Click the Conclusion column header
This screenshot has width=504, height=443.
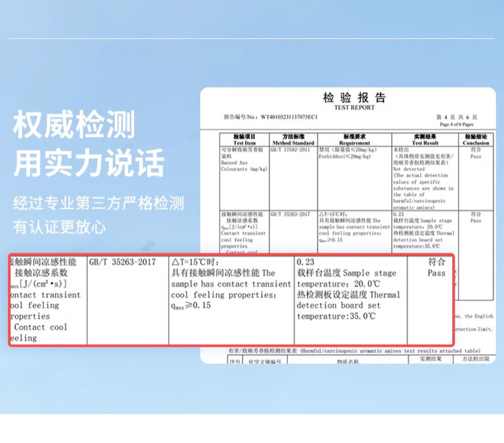coord(475,140)
